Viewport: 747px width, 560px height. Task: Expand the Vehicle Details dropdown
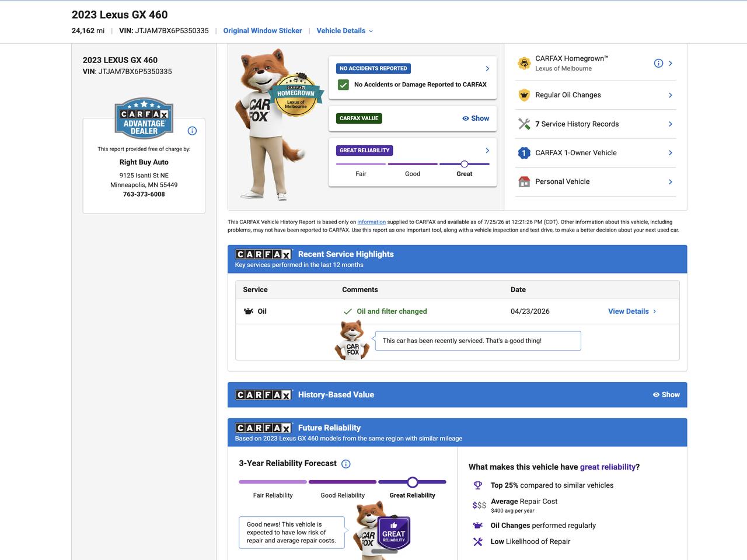click(x=344, y=31)
